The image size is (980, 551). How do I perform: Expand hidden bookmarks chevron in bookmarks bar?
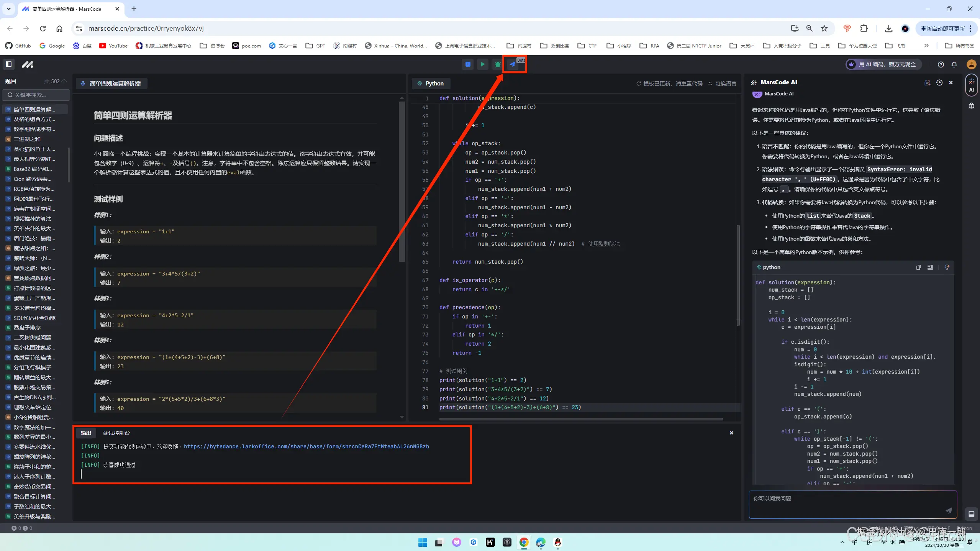(926, 46)
